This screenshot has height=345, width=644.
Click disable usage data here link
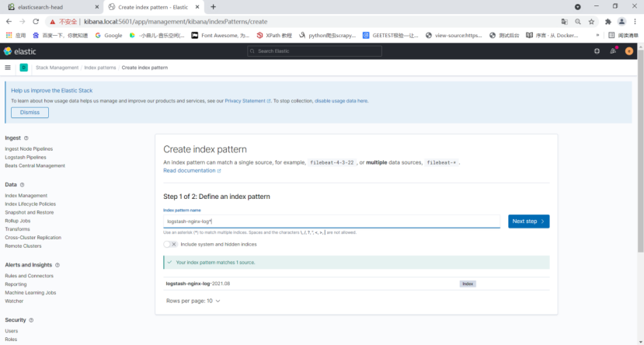point(341,101)
